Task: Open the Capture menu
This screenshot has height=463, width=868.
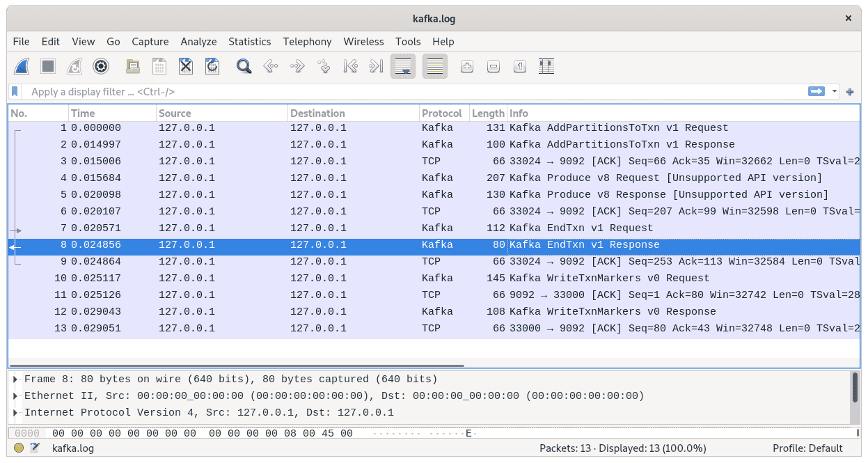Action: tap(150, 42)
